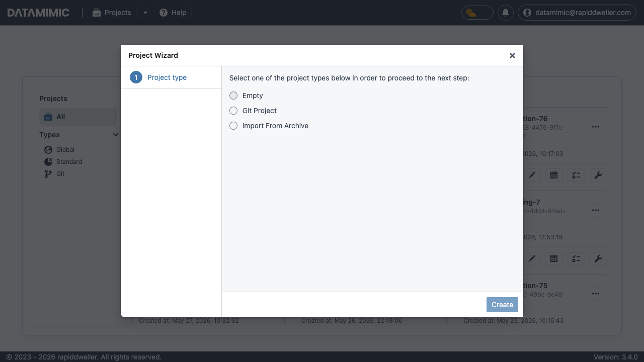Open the datamimic@rapiddweller.com account menu

pos(577,13)
